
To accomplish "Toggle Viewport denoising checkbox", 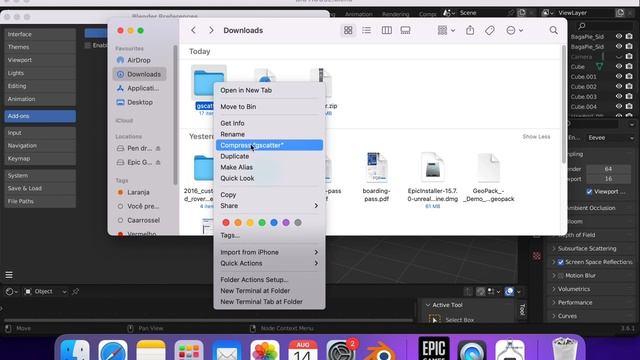I will [x=589, y=191].
